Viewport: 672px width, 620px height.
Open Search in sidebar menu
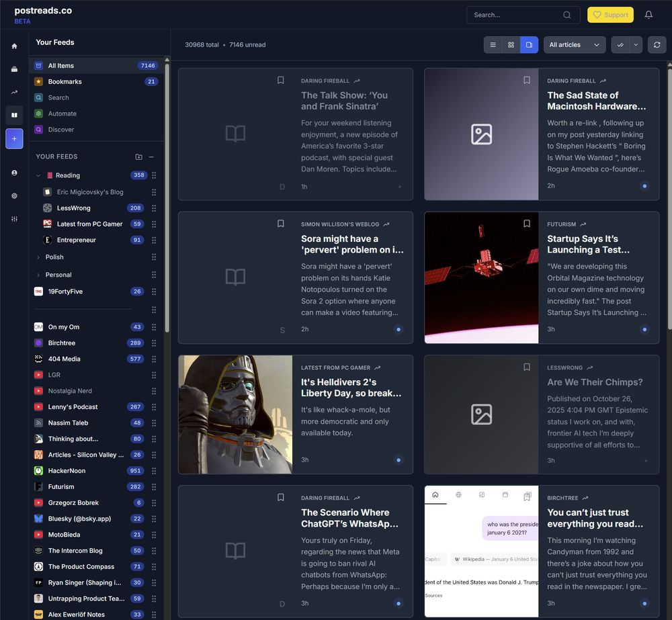[x=96, y=97]
